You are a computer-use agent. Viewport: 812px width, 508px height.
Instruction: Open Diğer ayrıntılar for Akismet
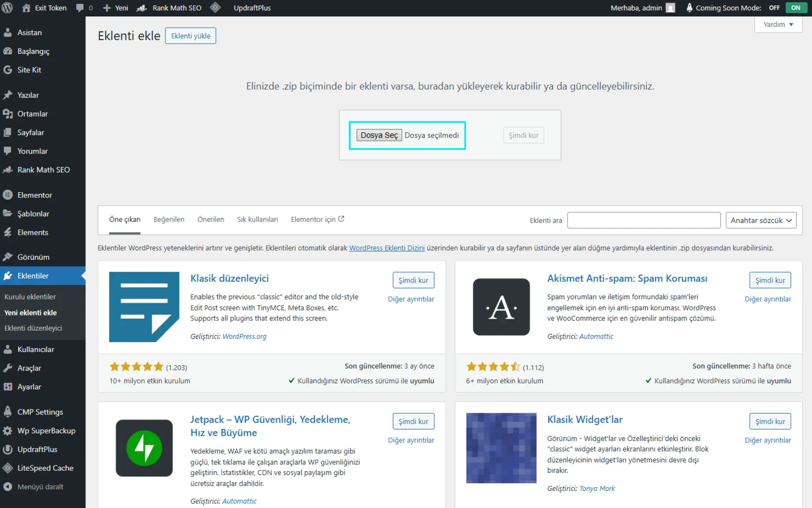(x=768, y=299)
